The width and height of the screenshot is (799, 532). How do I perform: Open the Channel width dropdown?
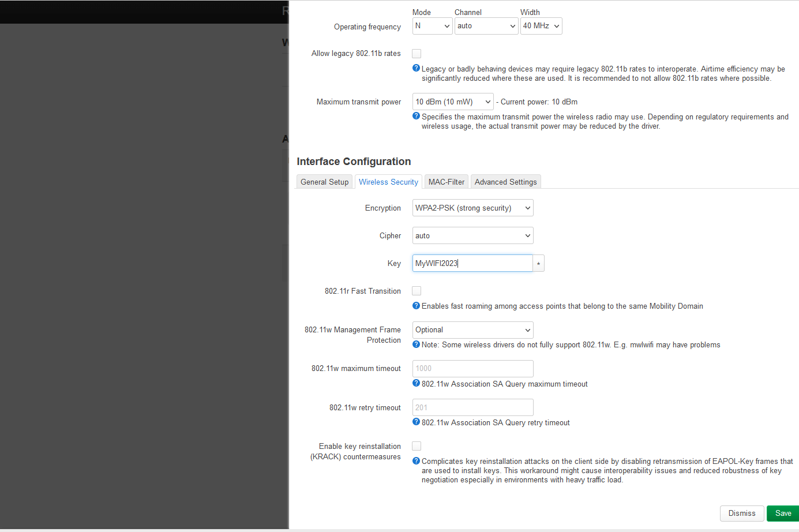[541, 26]
